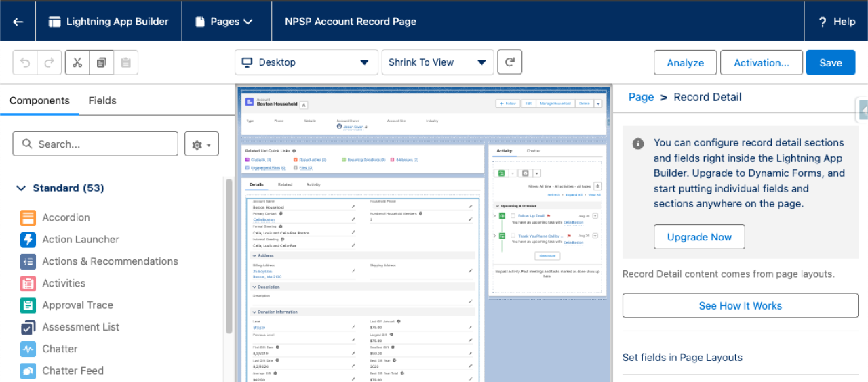The image size is (868, 382).
Task: Click the new task icon in Activity panel
Action: tap(502, 173)
